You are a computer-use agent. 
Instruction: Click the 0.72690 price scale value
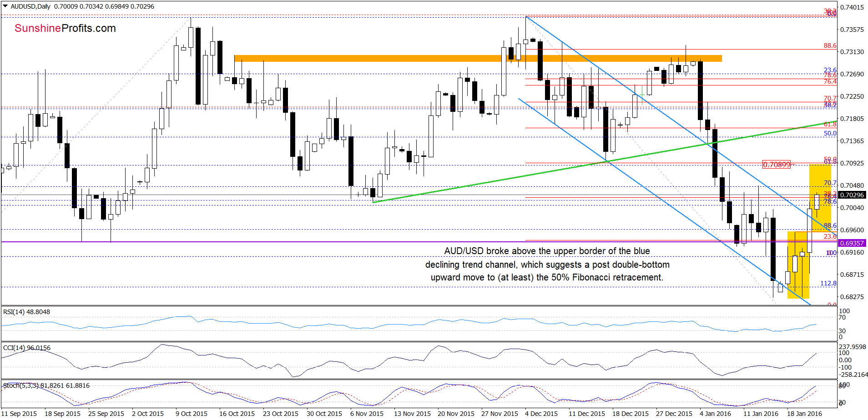click(852, 74)
